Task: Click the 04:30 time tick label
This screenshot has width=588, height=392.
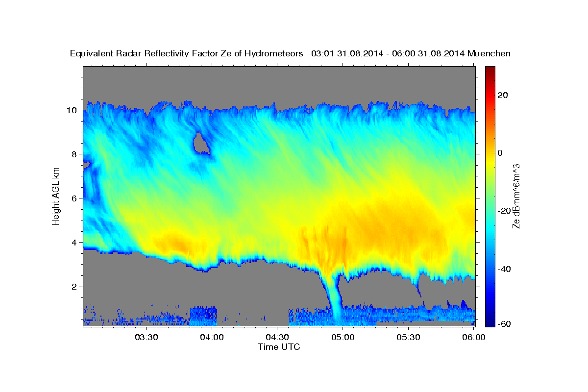Action: pos(277,337)
